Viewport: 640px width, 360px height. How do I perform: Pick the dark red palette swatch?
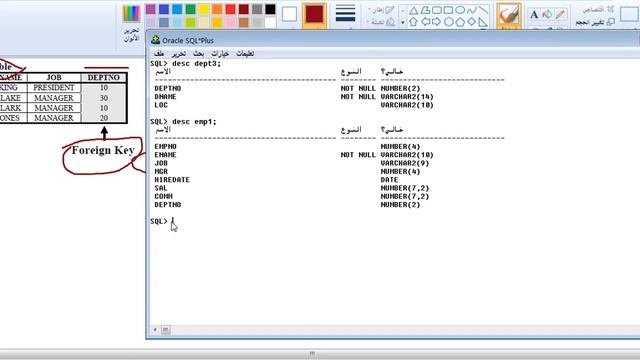click(244, 9)
